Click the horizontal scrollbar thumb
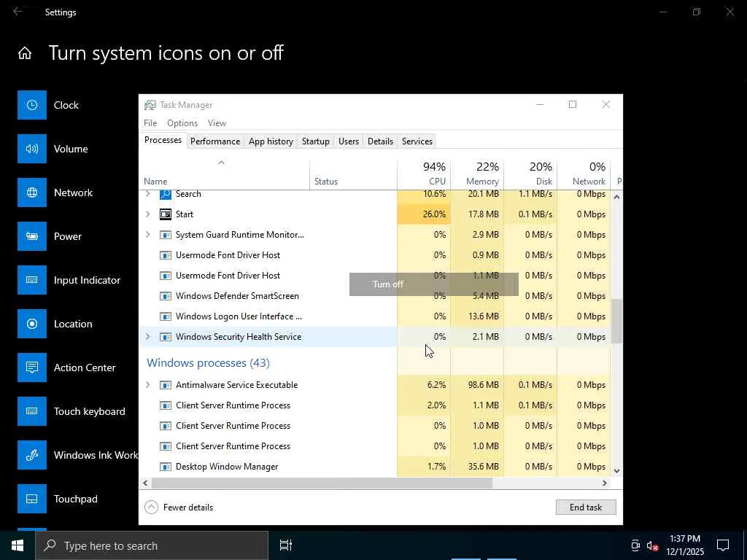 pyautogui.click(x=321, y=483)
